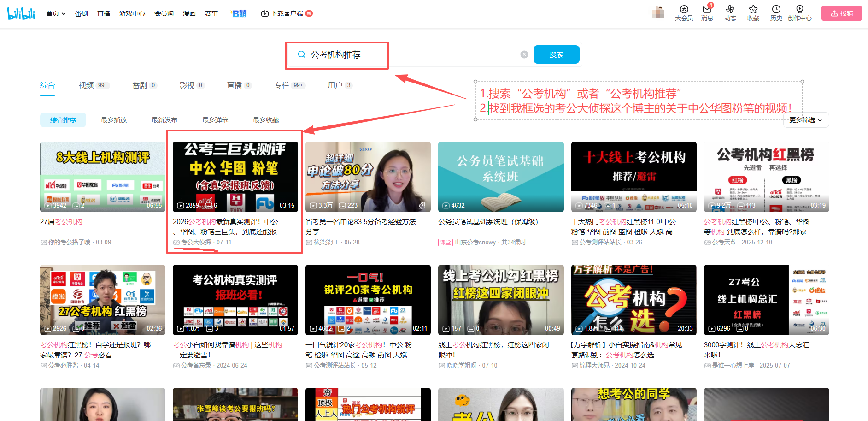Switch to the 综合 tab
This screenshot has width=868, height=421.
coord(47,85)
